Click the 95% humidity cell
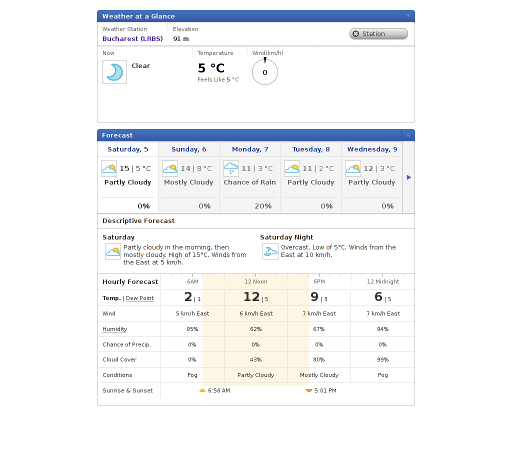Viewport: 512px width, 467px height. pos(192,329)
